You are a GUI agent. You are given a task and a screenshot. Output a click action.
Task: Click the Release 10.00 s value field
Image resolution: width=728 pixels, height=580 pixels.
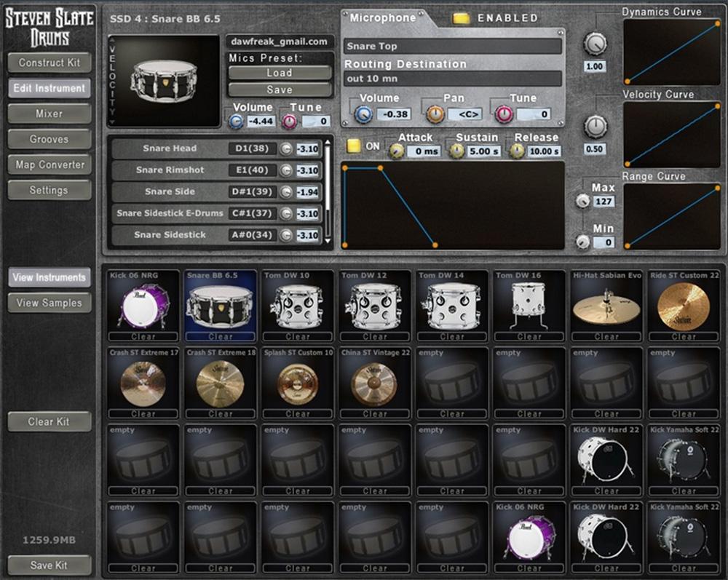544,151
